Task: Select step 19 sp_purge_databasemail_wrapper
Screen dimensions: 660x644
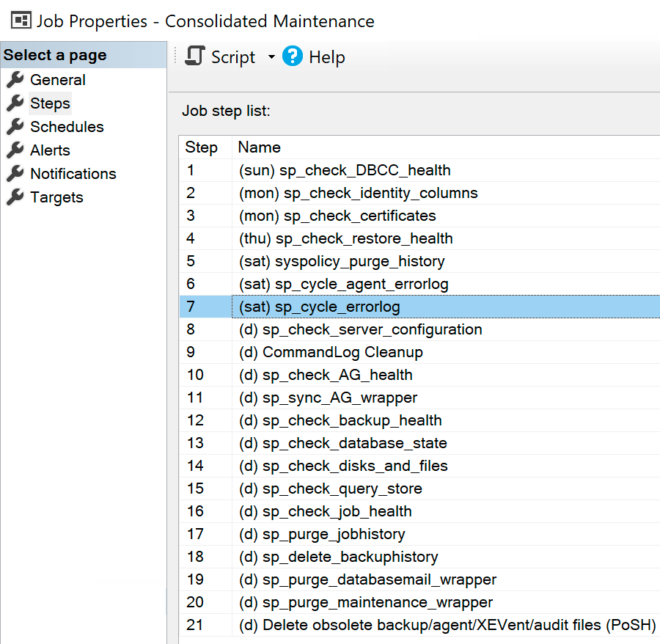Action: coord(419,579)
